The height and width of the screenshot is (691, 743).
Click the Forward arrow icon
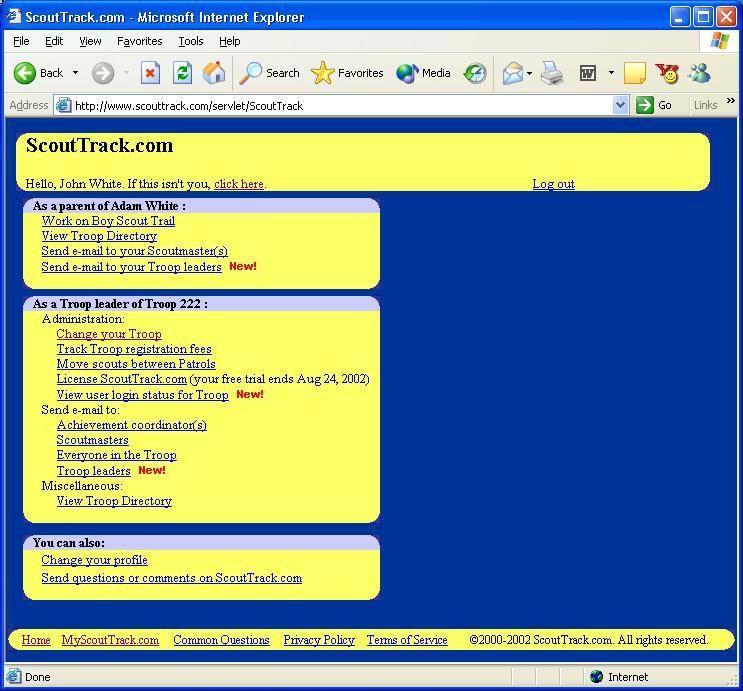coord(103,73)
